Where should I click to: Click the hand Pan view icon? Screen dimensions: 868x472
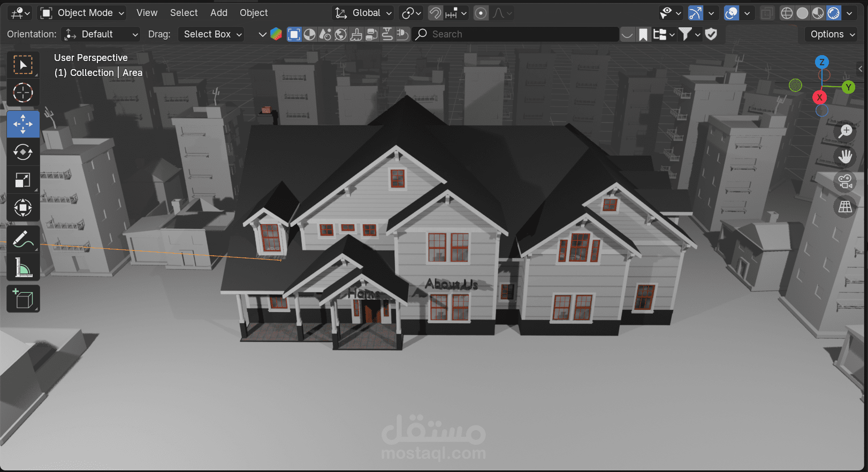pos(845,156)
